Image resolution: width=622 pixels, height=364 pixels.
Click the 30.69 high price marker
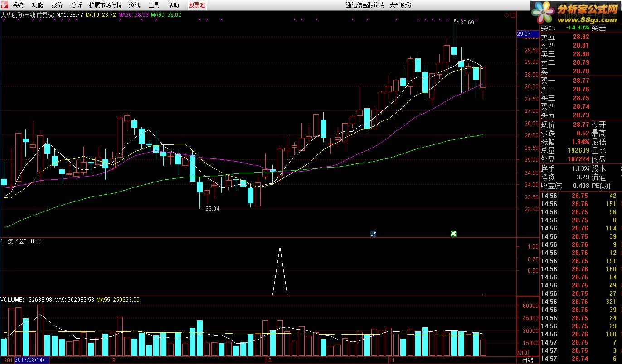[x=466, y=22]
